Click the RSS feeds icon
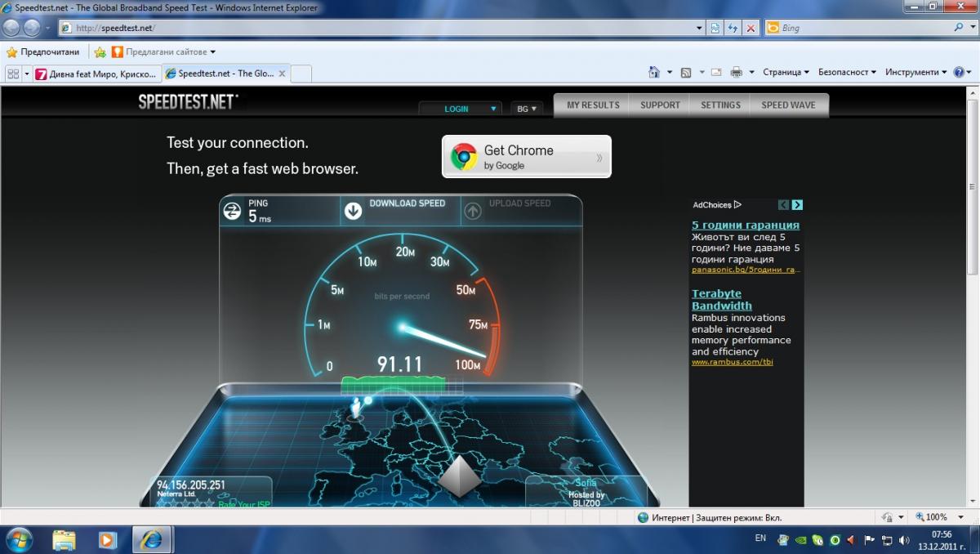 [686, 72]
